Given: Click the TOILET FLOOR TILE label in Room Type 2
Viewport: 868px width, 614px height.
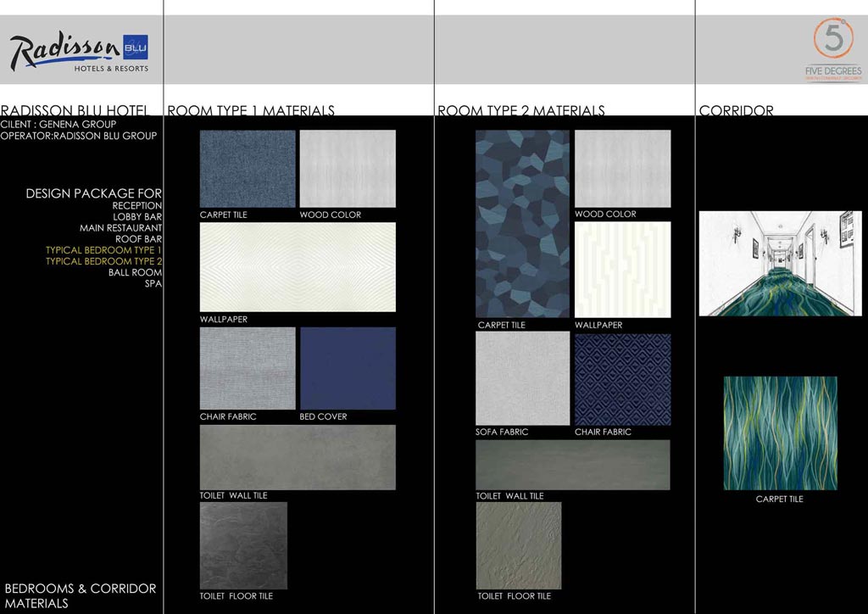Looking at the screenshot, I should click(515, 596).
